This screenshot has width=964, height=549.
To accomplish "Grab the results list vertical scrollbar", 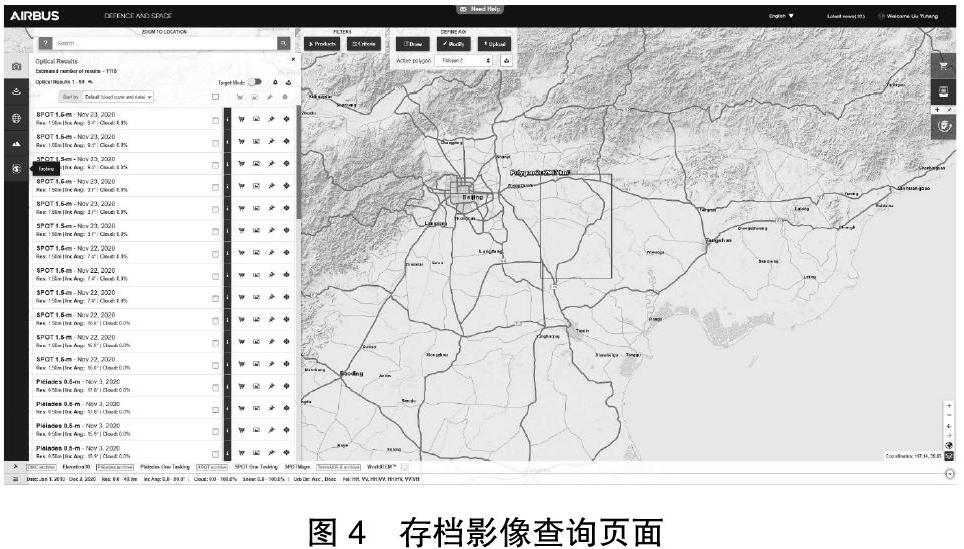I will pos(298,163).
